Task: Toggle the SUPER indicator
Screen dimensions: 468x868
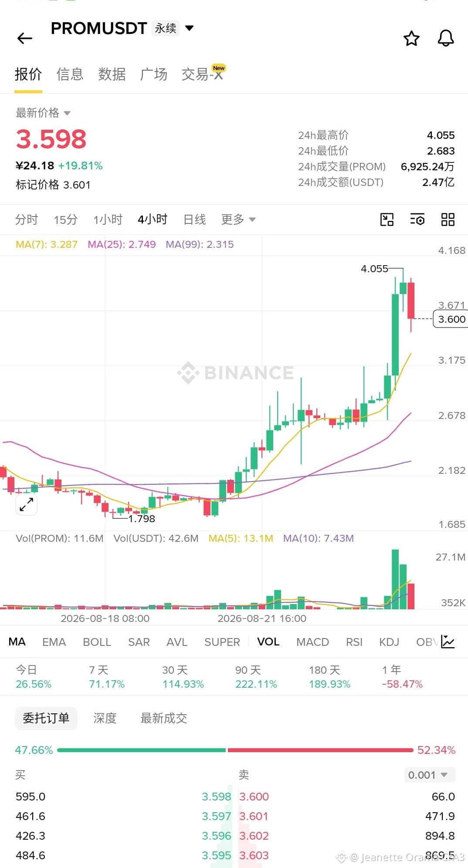Action: (222, 642)
